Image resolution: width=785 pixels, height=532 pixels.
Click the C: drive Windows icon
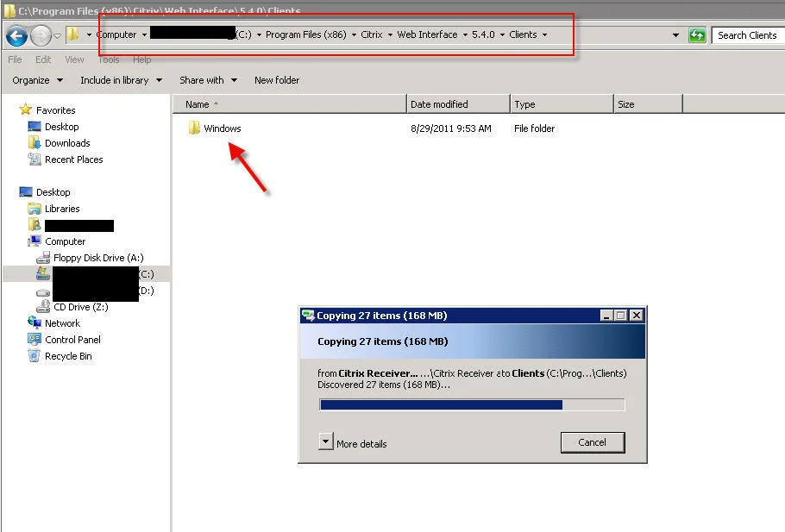click(43, 273)
